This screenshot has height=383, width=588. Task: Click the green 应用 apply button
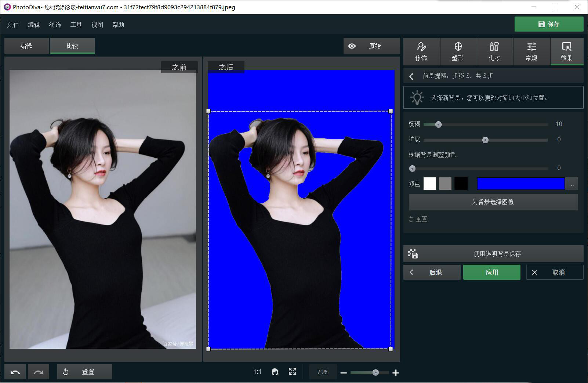click(492, 272)
